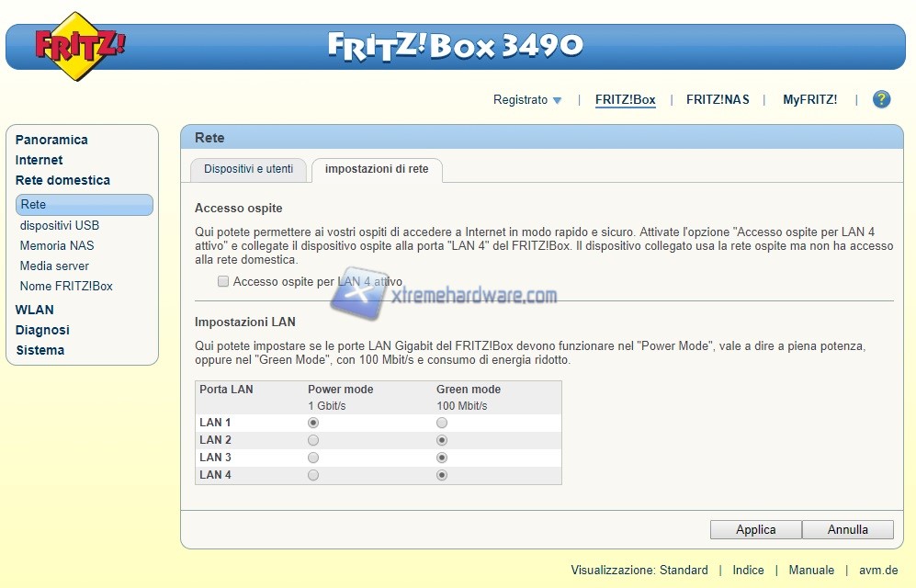
Task: Open Media server settings
Action: [54, 266]
